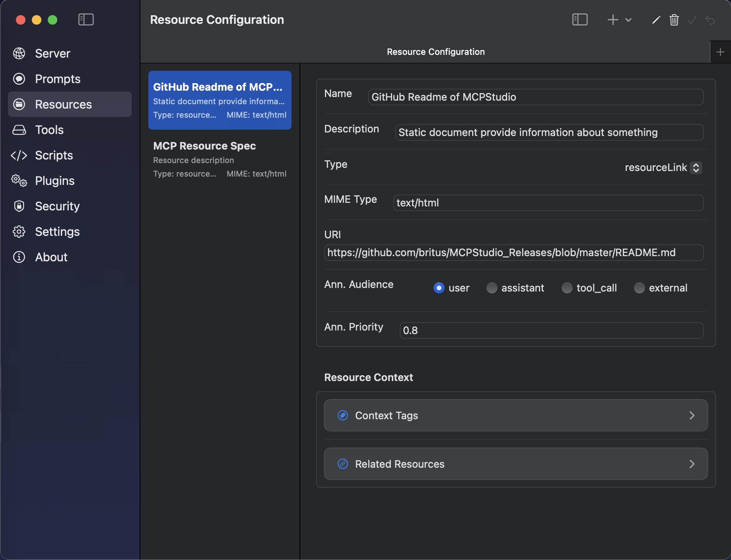Toggle the inspector sidebar panel
The height and width of the screenshot is (560, 731).
point(579,19)
